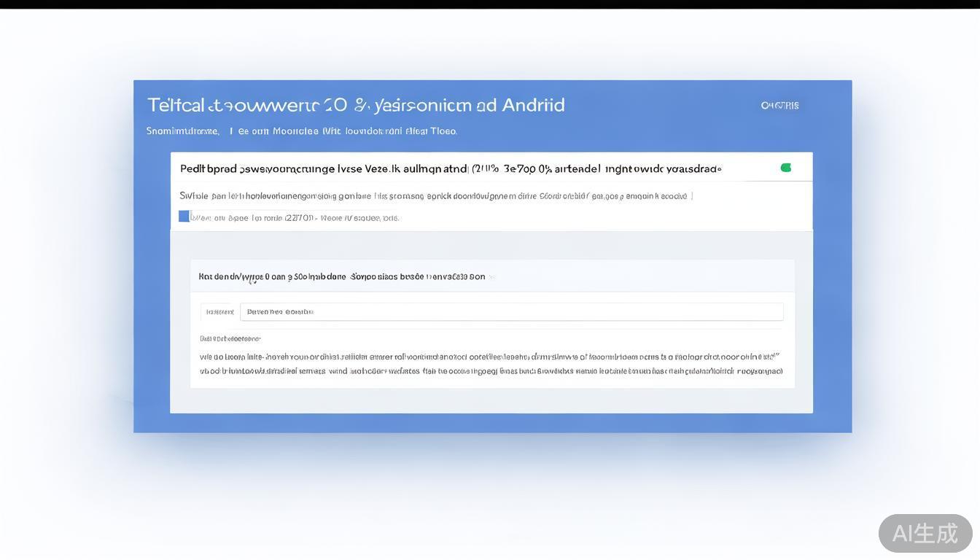Click the main title ending in "Andriid"

356,105
